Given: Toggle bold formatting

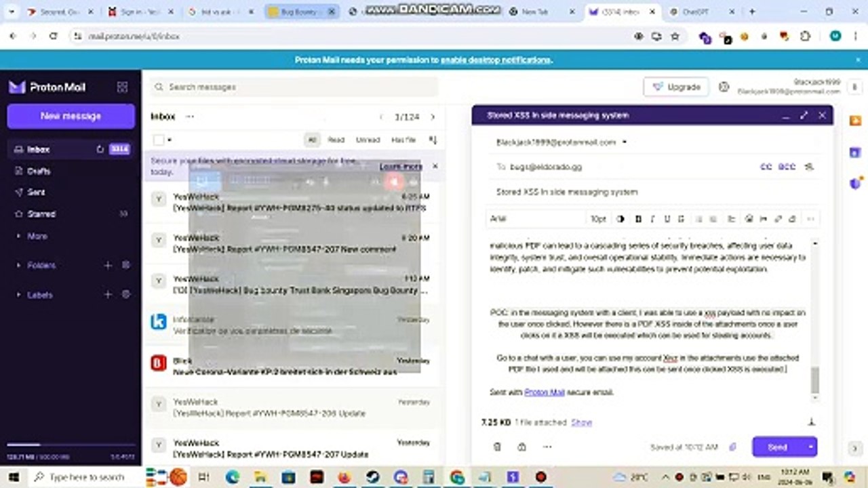Looking at the screenshot, I should (x=638, y=219).
